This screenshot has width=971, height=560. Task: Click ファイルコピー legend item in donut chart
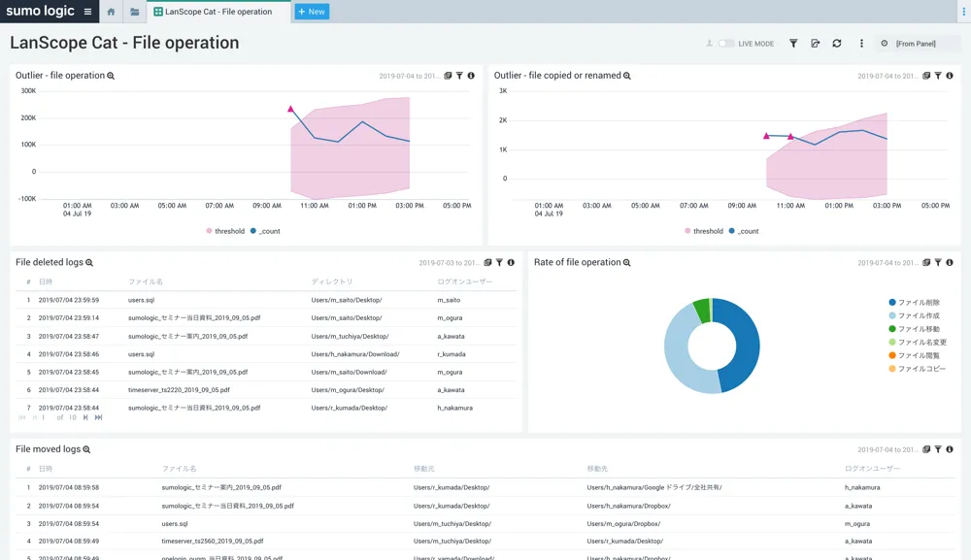pos(918,369)
